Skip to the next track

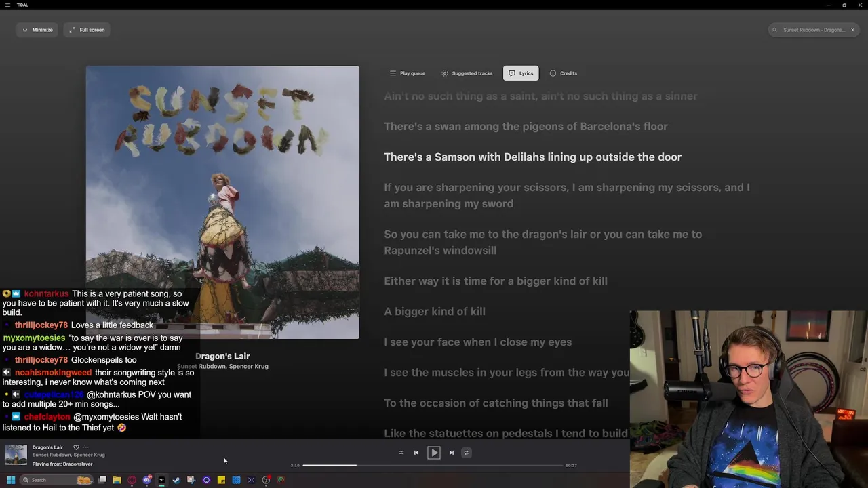[x=452, y=453]
